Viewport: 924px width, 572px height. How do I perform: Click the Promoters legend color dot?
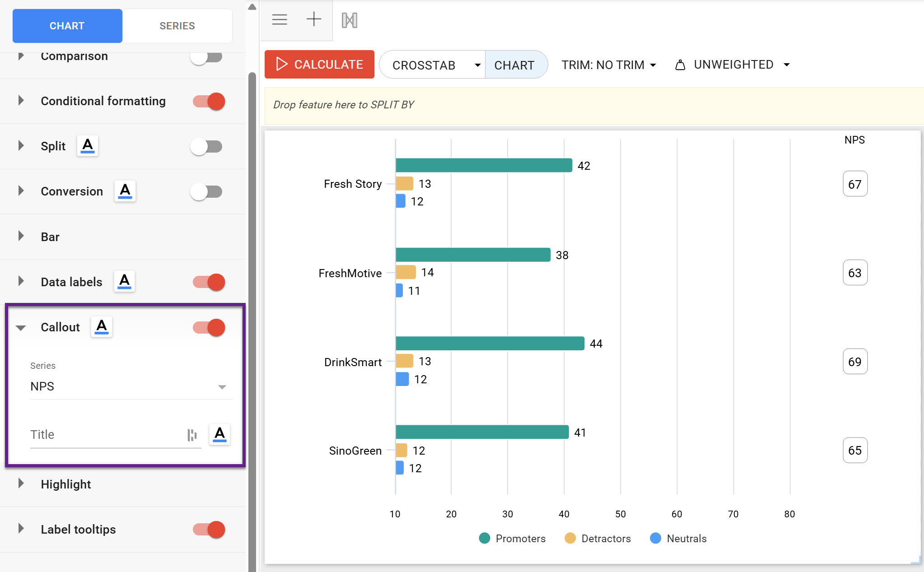(x=484, y=538)
